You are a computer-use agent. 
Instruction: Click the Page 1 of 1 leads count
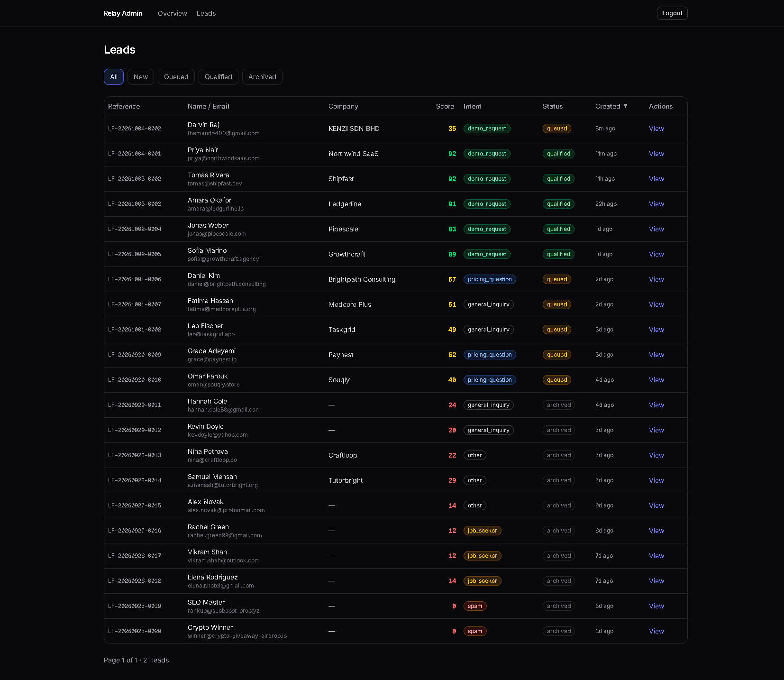point(137,660)
